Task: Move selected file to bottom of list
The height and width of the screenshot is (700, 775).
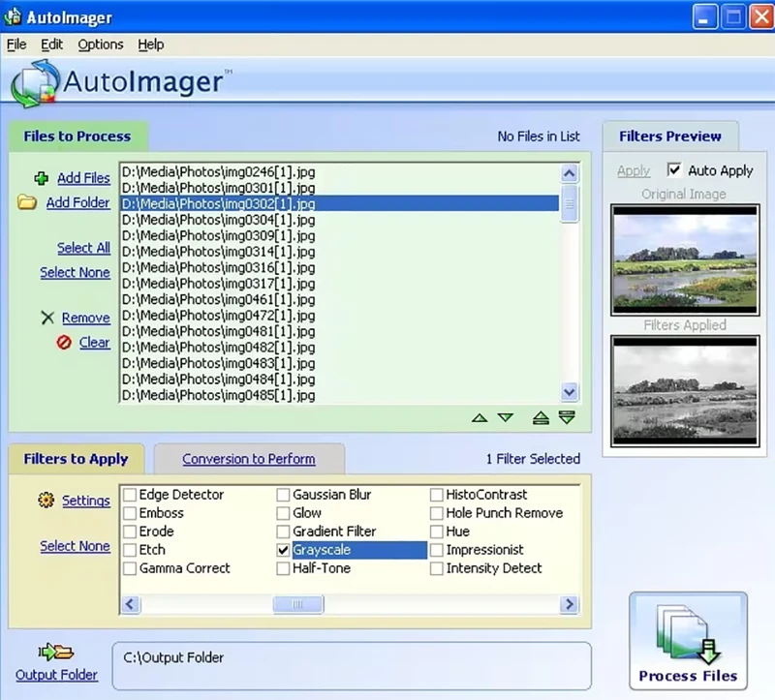Action: pyautogui.click(x=567, y=417)
